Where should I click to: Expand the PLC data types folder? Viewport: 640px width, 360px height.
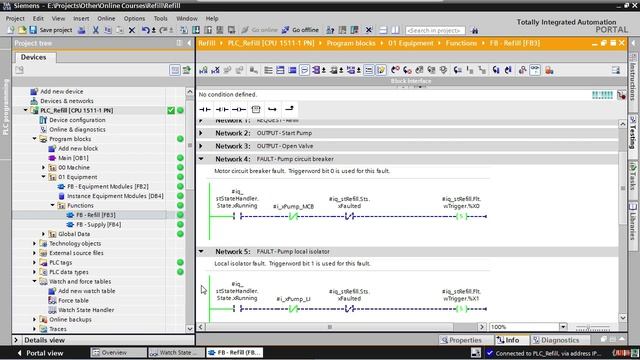click(x=35, y=272)
